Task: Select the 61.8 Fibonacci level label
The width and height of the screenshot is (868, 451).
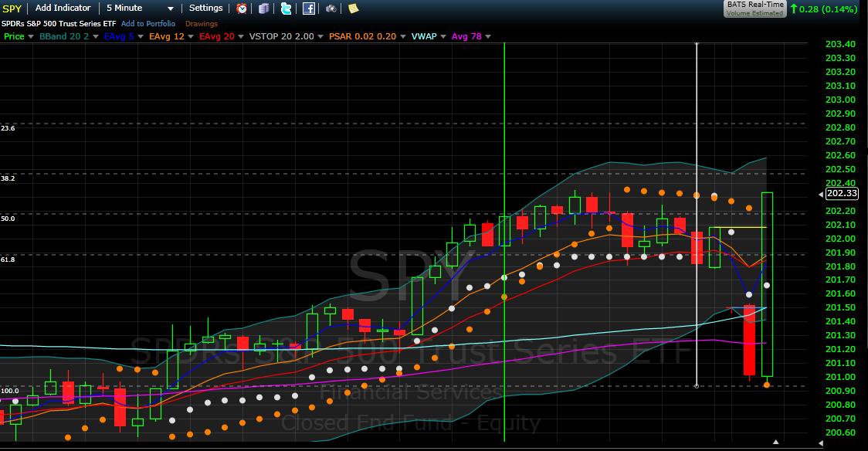Action: pyautogui.click(x=8, y=259)
